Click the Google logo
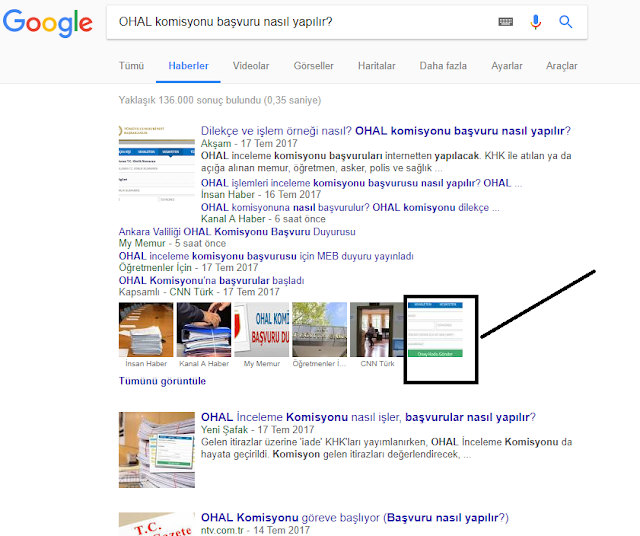Viewport: 640px width, 536px height. 48,23
